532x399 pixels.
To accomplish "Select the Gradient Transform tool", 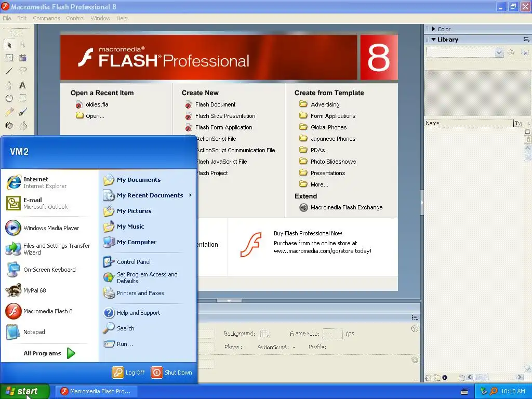I will 23,58.
